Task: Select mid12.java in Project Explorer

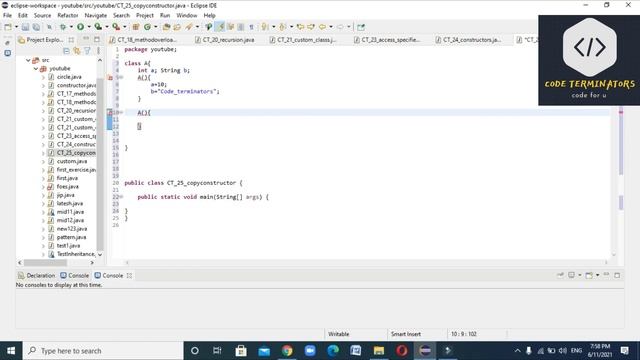Action: click(x=70, y=221)
